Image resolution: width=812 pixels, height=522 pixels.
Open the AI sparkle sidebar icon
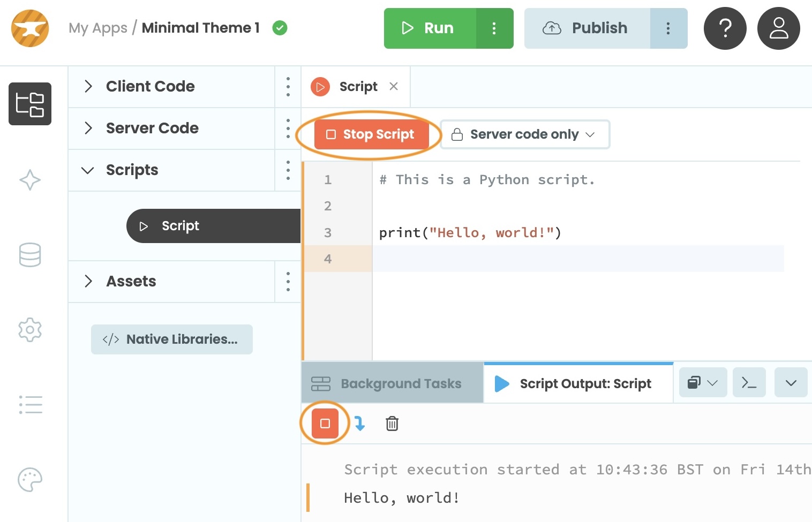click(x=30, y=180)
